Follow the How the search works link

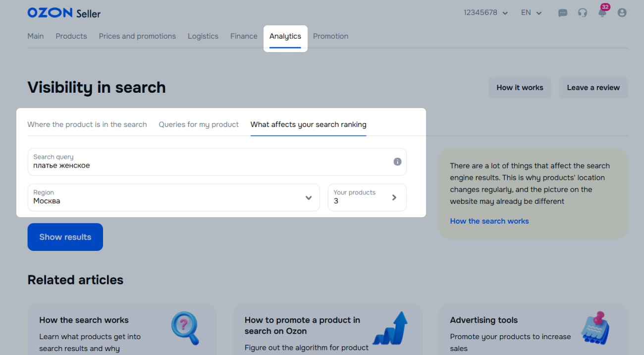(489, 221)
